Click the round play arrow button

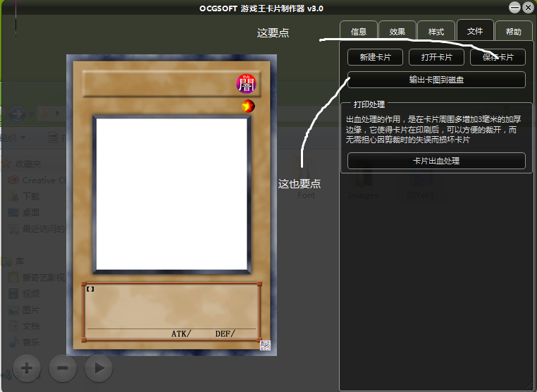[99, 368]
